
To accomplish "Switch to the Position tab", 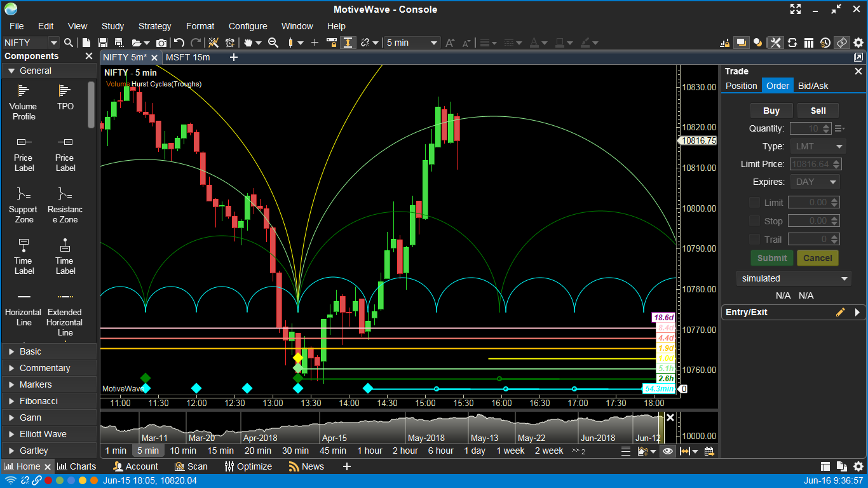I will [x=742, y=86].
